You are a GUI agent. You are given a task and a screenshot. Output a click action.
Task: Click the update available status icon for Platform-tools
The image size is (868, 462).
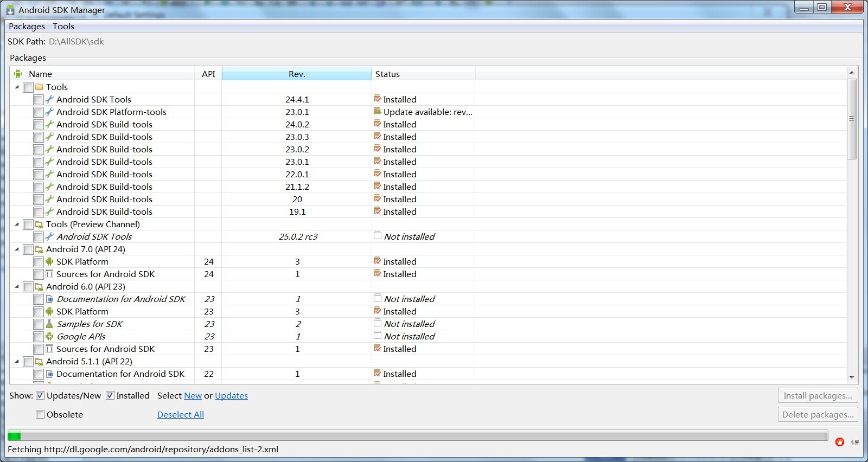pyautogui.click(x=377, y=111)
